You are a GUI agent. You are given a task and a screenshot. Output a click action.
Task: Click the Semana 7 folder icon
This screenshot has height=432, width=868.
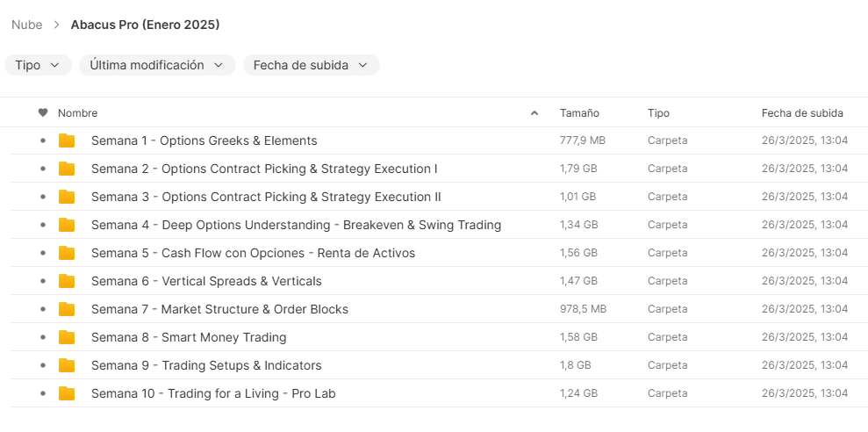click(x=67, y=309)
